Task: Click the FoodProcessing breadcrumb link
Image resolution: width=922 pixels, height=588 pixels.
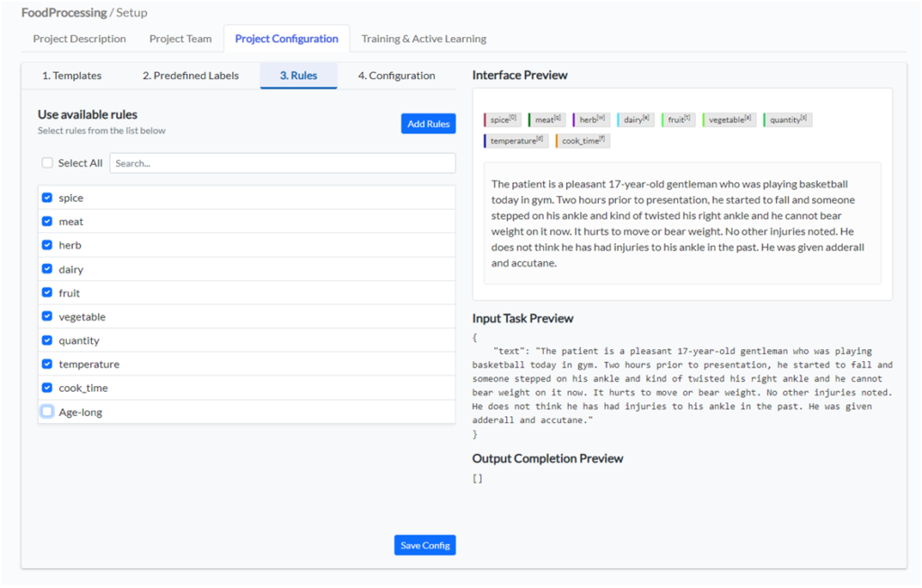Action: 64,13
